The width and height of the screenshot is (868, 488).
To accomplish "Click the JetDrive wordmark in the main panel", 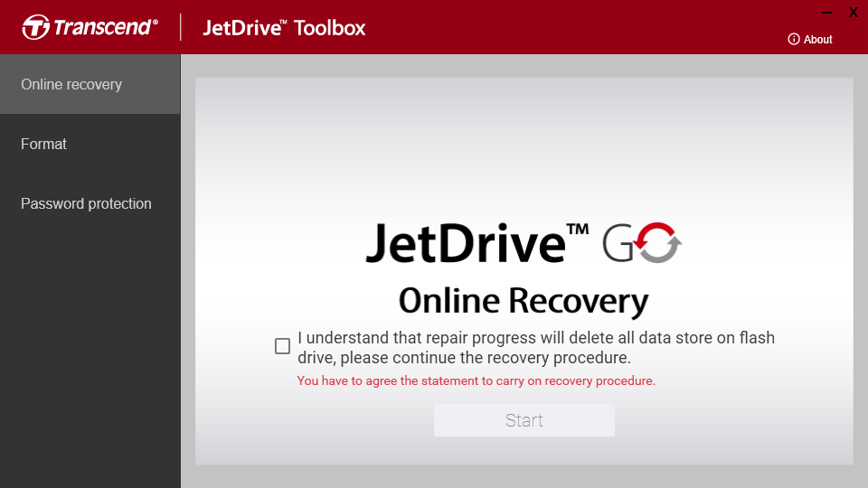I will (x=476, y=242).
